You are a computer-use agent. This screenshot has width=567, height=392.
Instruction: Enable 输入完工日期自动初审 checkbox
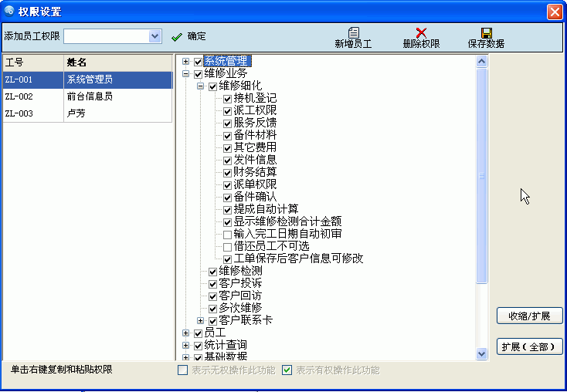coord(227,235)
